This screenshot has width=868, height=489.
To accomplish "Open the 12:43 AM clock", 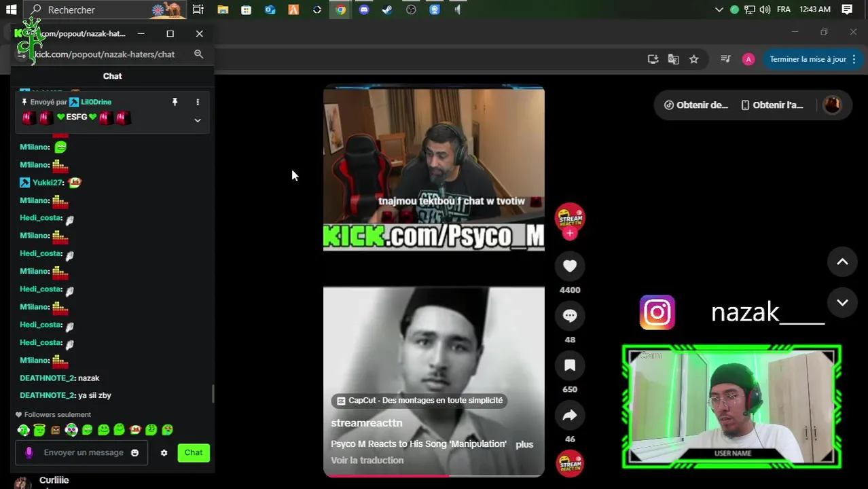I will (x=815, y=10).
